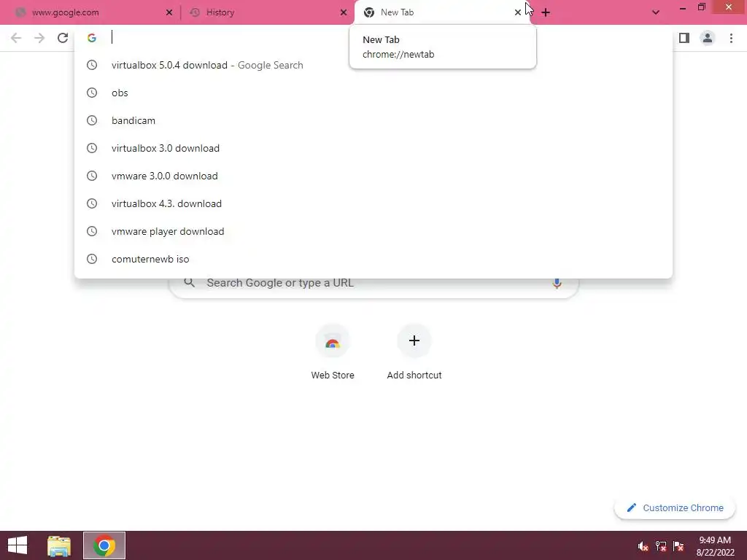Click the clock icon beside comuternewb iso
This screenshot has height=560, width=747.
(x=92, y=259)
